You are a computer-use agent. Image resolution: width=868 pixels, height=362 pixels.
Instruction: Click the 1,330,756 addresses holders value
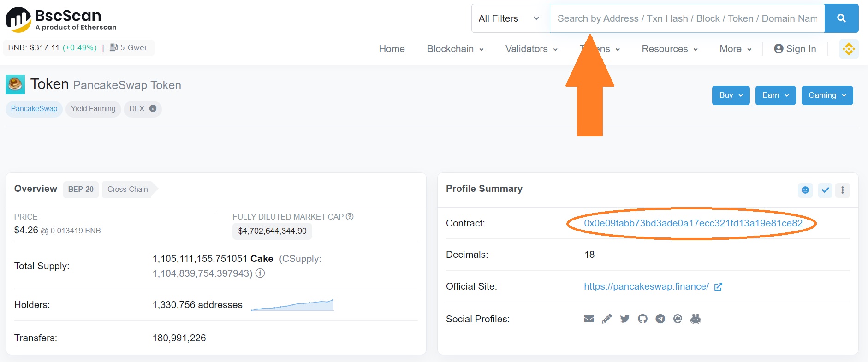click(197, 305)
